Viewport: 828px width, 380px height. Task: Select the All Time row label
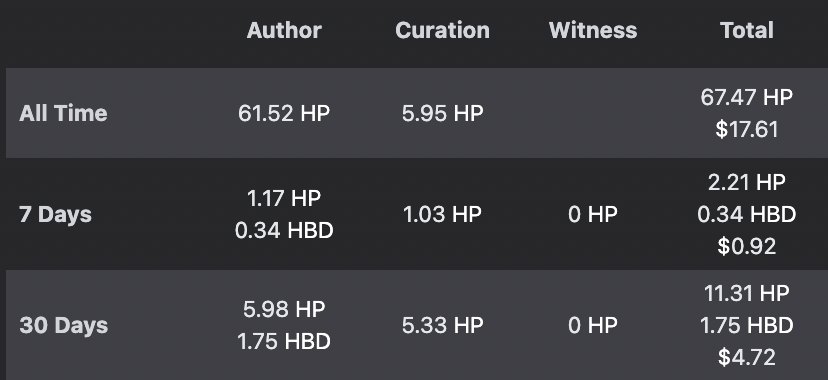pos(63,113)
